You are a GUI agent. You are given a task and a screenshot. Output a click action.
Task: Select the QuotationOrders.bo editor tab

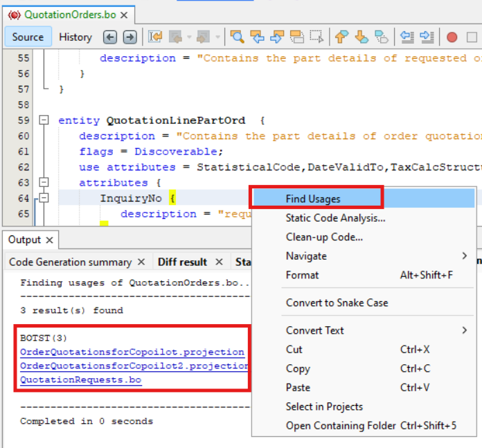point(70,15)
